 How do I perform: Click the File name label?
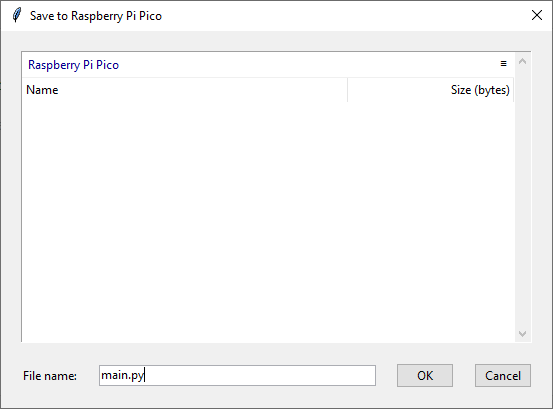coord(50,376)
